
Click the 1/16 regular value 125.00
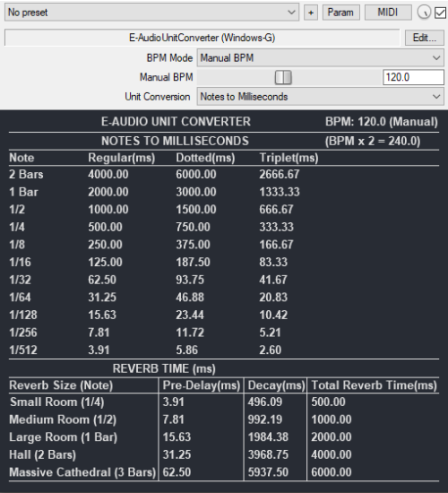[105, 263]
